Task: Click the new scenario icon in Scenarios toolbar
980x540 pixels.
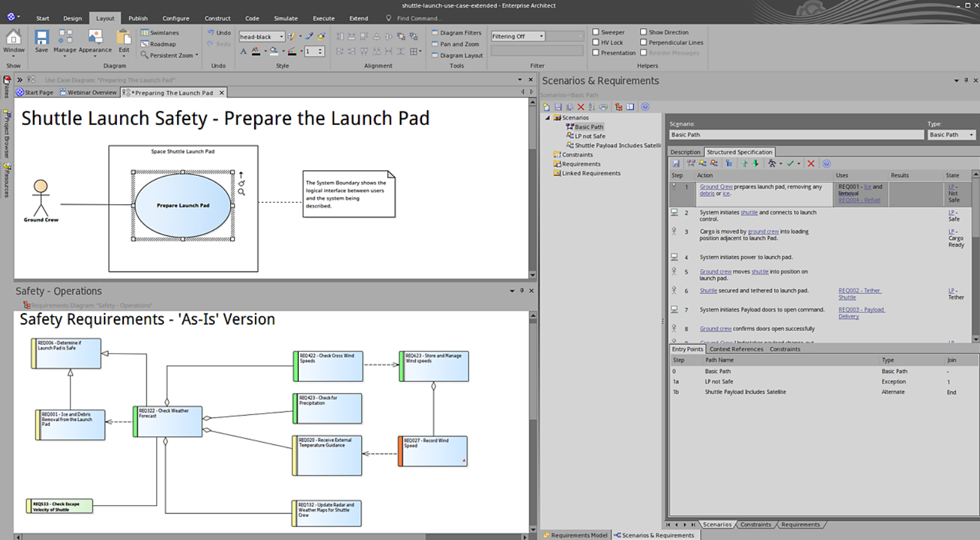Action: click(x=546, y=107)
